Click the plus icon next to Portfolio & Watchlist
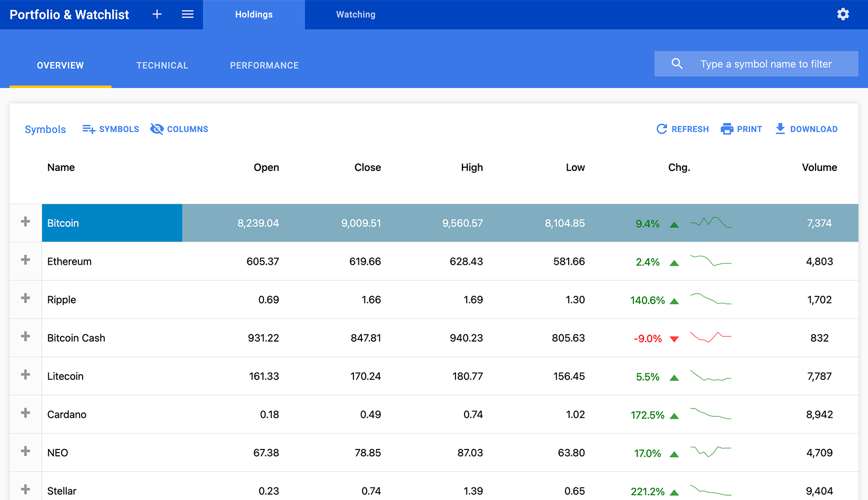 click(157, 14)
